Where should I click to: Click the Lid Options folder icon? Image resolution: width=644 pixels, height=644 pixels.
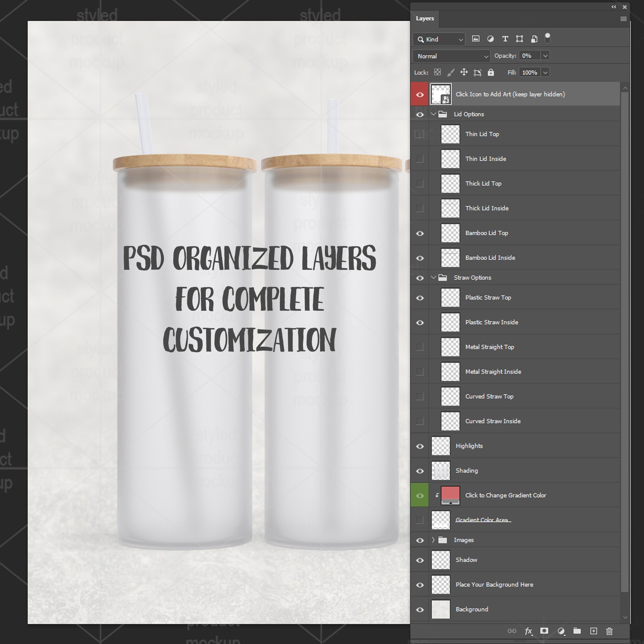pos(443,114)
